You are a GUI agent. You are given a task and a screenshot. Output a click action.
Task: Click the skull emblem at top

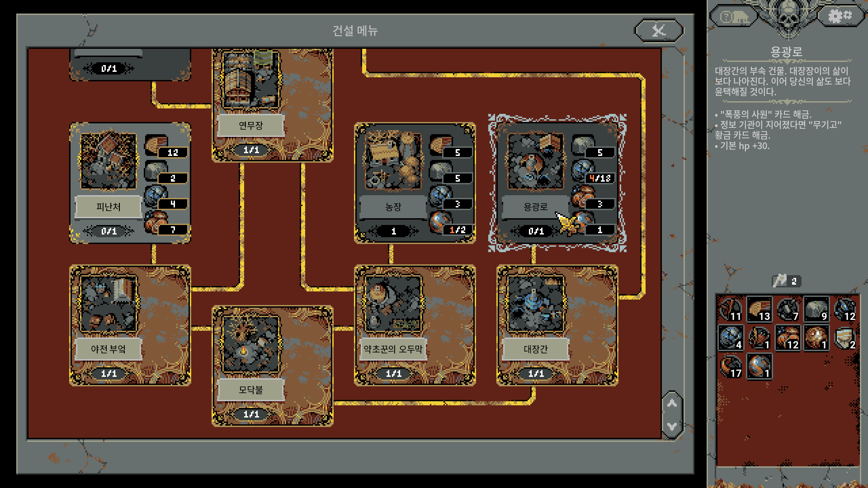pos(788,16)
